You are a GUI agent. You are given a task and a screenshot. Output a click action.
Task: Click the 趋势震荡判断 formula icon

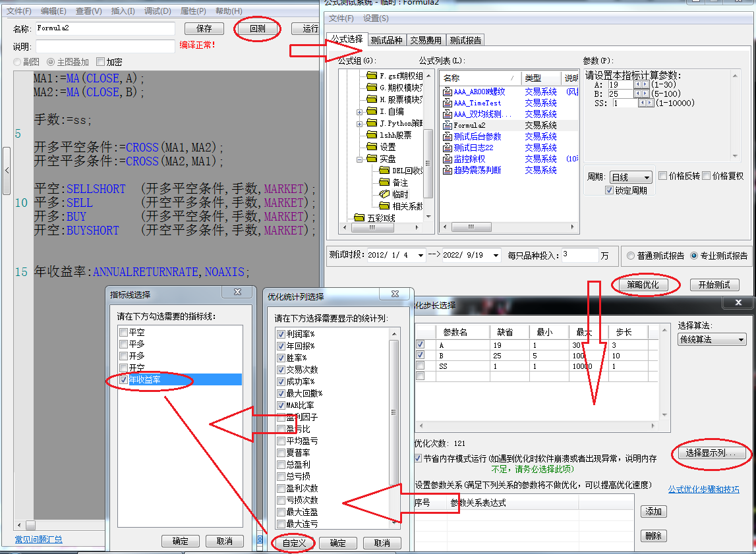pyautogui.click(x=448, y=170)
